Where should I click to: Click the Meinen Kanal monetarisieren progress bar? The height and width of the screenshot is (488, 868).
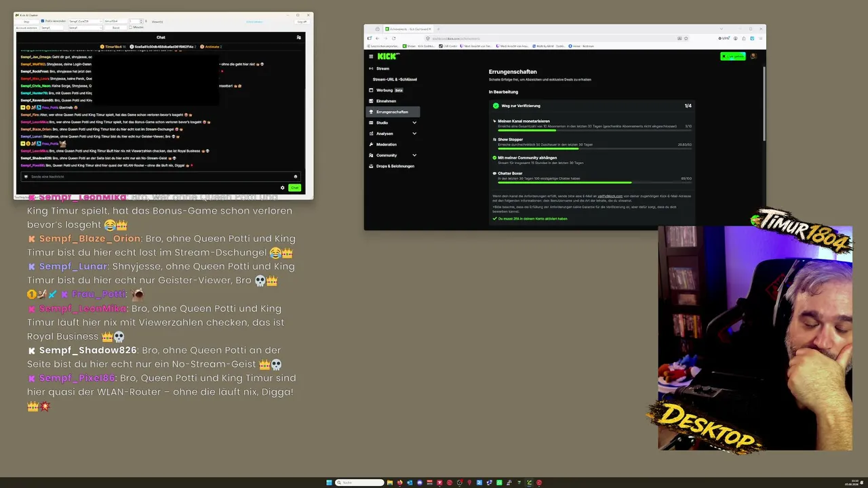595,130
